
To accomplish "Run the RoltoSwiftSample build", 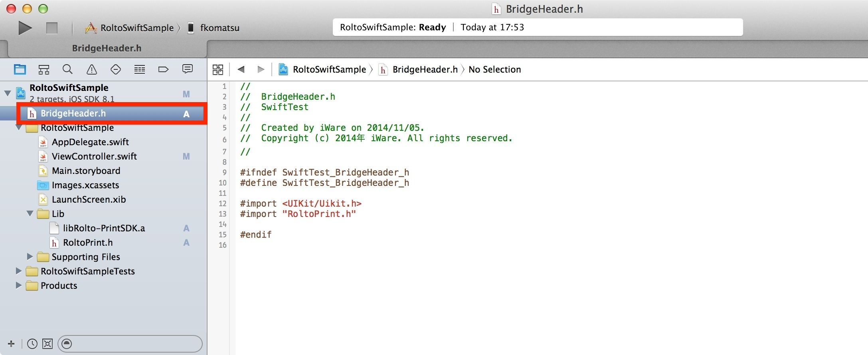I will (25, 28).
